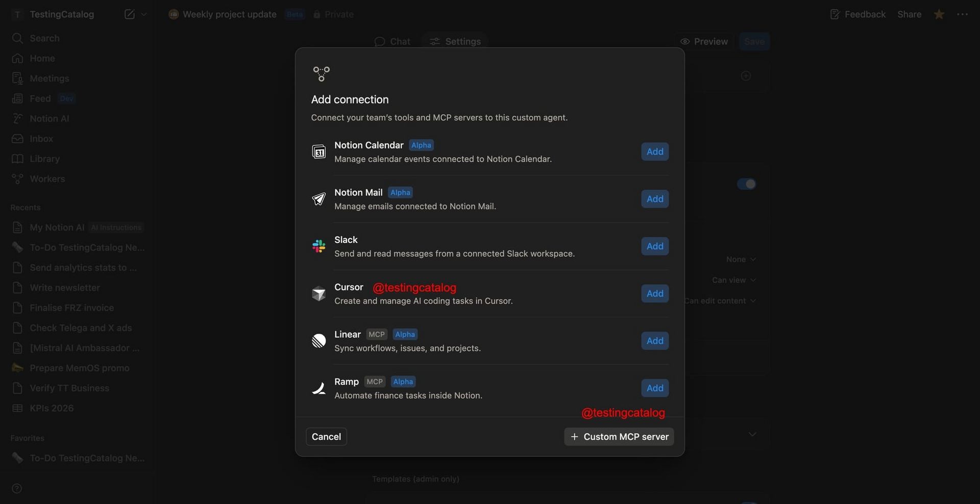Save the agent settings

[754, 41]
